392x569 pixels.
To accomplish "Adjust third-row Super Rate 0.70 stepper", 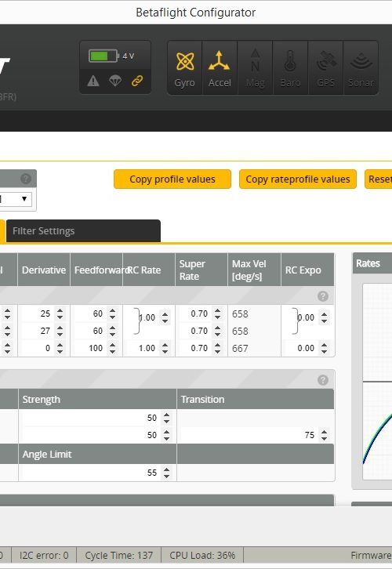I will [x=217, y=348].
